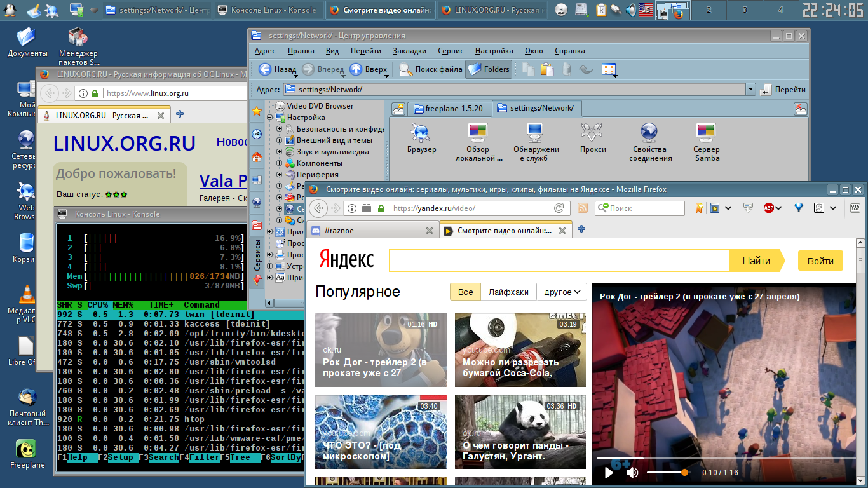Select Video DVD Browser tree item
The width and height of the screenshot is (868, 488).
pos(314,106)
